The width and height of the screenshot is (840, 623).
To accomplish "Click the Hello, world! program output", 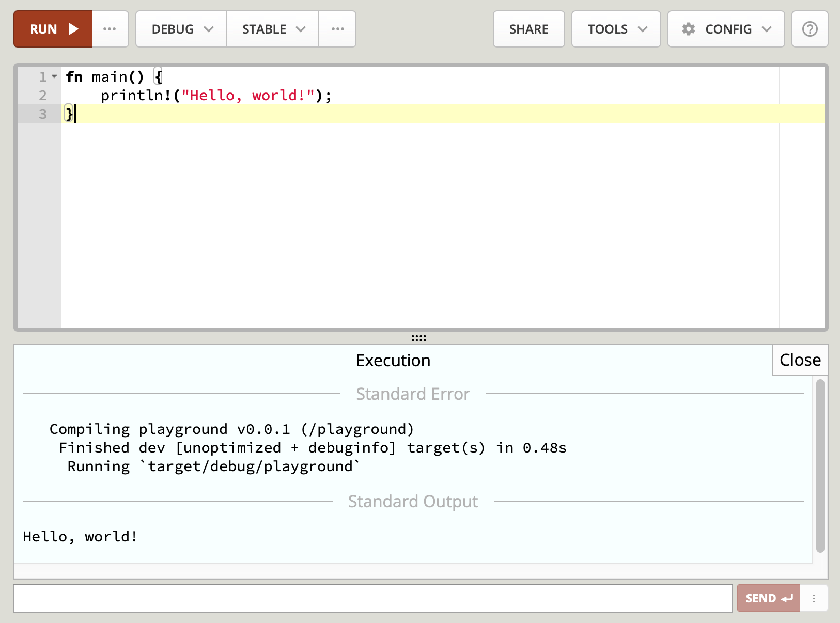I will (80, 537).
